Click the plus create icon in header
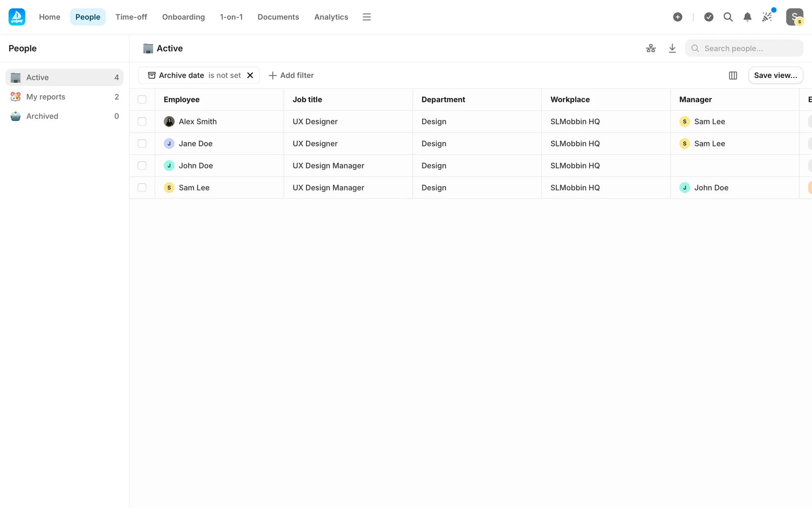The width and height of the screenshot is (812, 508). coord(678,17)
